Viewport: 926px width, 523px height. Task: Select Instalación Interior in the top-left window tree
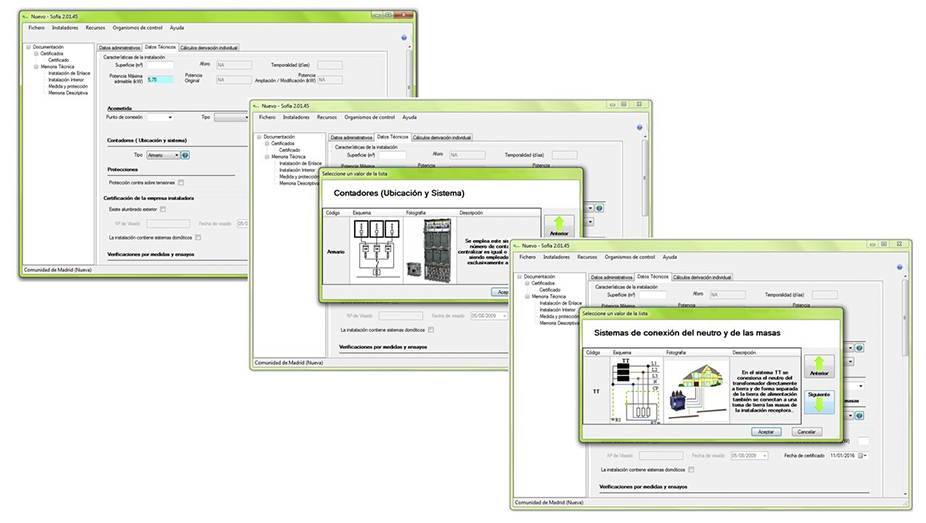66,80
